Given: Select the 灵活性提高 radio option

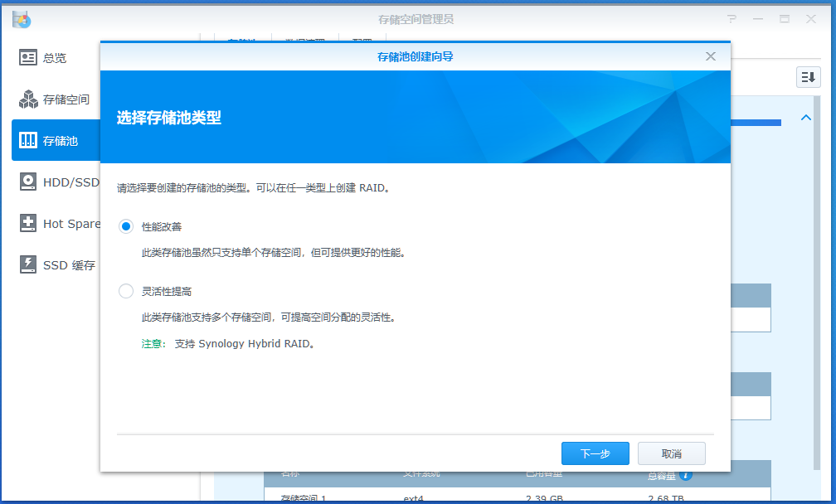Looking at the screenshot, I should pos(126,291).
